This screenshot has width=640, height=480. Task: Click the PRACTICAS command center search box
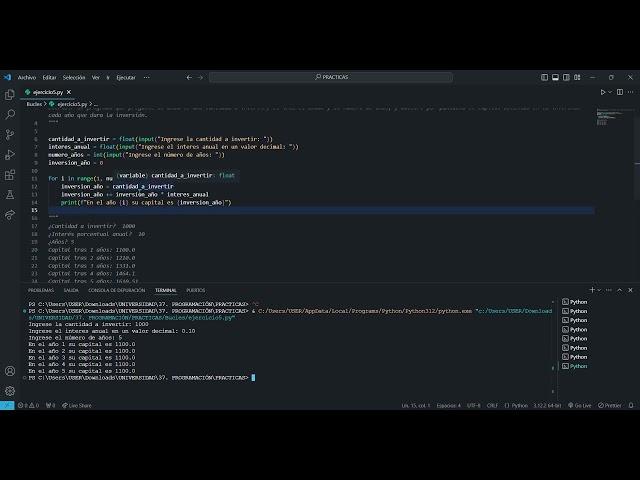click(331, 77)
